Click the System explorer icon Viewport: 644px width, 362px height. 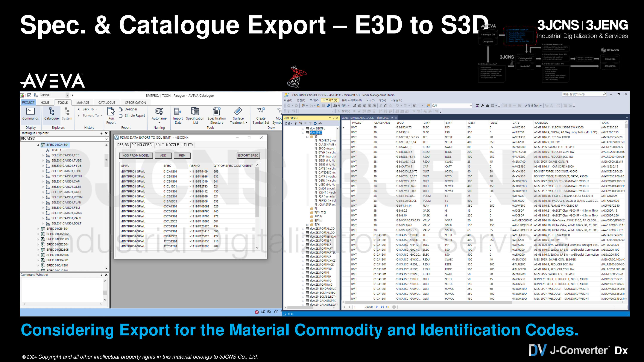click(67, 114)
